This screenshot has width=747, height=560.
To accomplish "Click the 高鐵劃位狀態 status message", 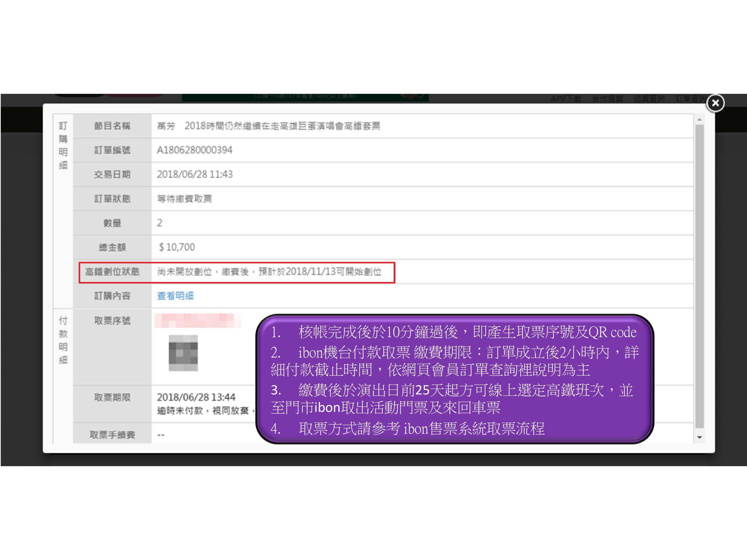I will (x=269, y=272).
